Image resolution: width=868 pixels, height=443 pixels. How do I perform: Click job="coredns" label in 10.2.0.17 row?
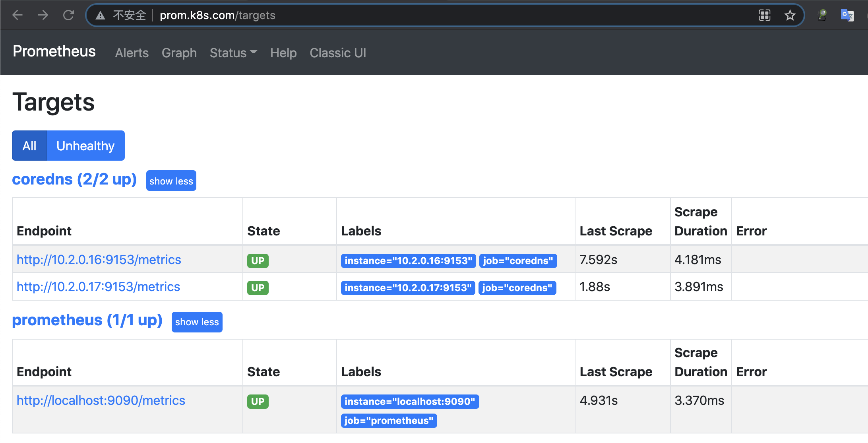517,288
